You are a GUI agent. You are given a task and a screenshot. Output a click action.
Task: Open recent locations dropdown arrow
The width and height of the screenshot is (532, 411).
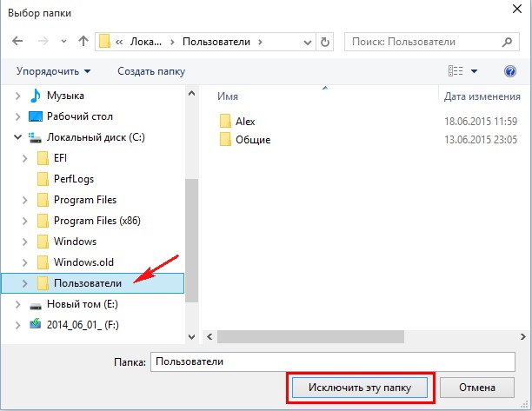[x=63, y=42]
